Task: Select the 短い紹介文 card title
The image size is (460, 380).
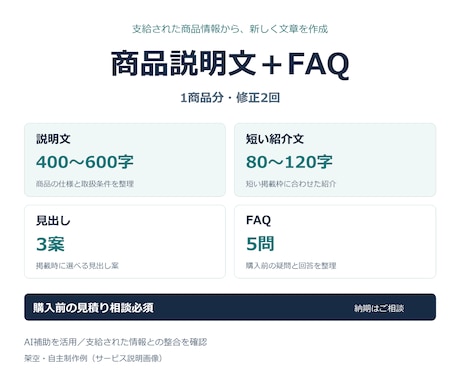Action: pyautogui.click(x=275, y=139)
